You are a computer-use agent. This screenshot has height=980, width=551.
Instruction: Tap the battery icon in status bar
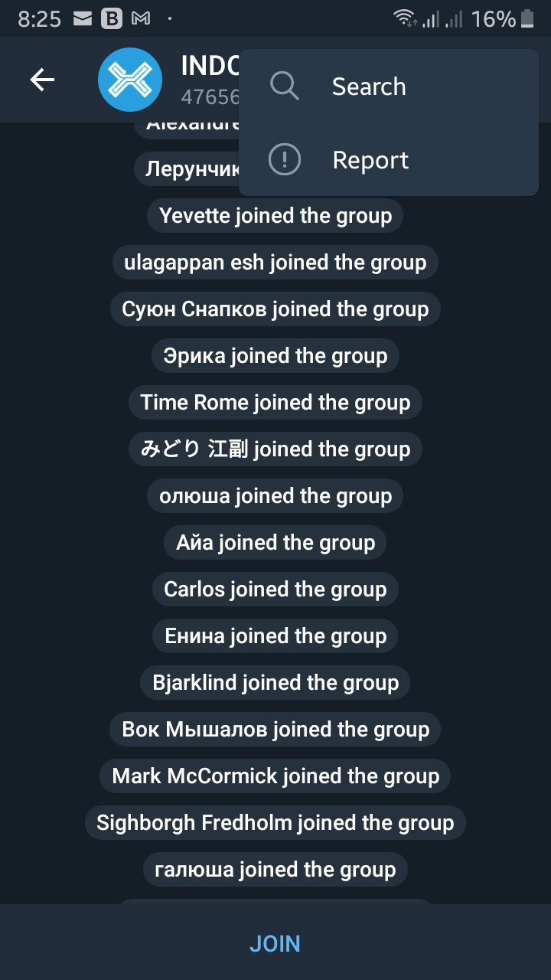point(527,19)
